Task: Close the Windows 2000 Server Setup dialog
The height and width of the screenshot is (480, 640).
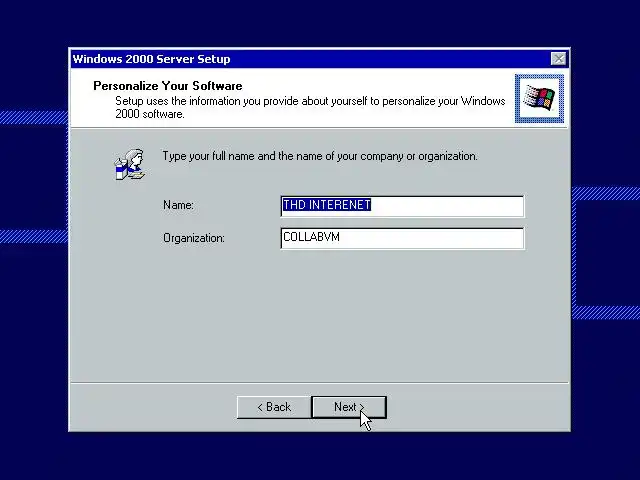Action: pos(558,59)
